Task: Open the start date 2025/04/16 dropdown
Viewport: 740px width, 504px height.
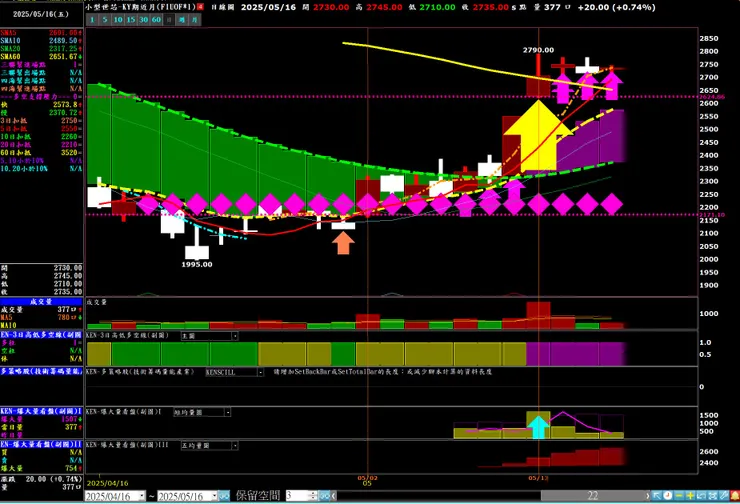Action: (142, 496)
